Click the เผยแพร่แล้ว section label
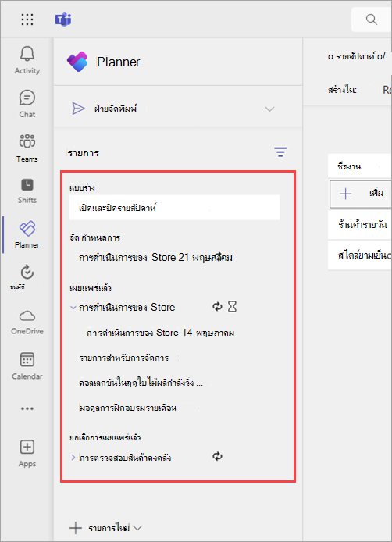Viewport: 392px width, 542px height. [91, 287]
